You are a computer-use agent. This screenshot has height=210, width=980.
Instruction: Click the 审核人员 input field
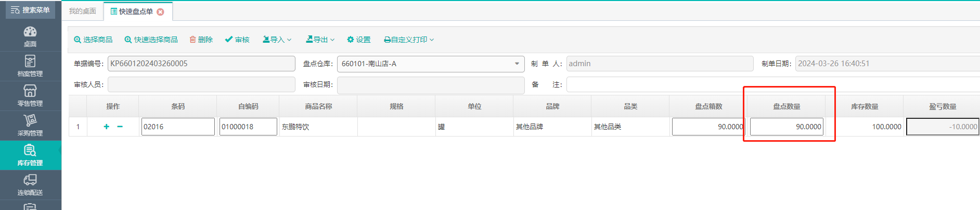(201, 84)
